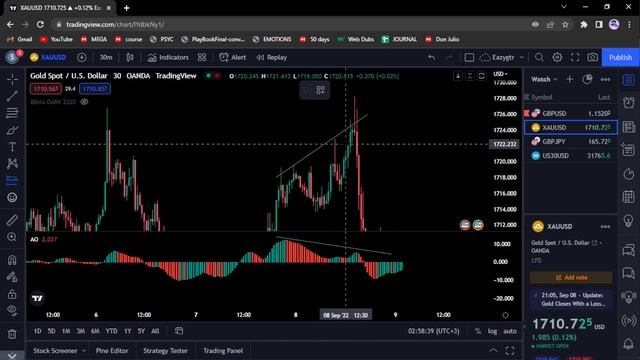Open the Eazygtr layout dropdown
The height and width of the screenshot is (360, 640).
[x=502, y=58]
